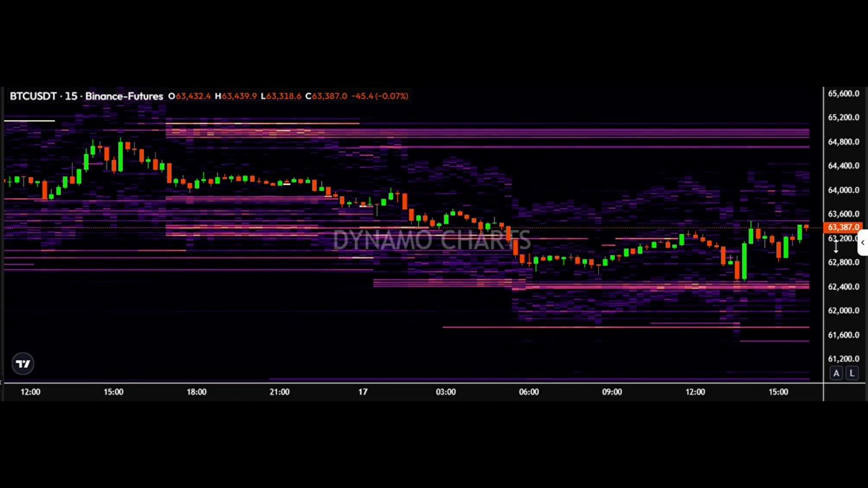
Task: Select the current price label 63,387.0
Action: (x=843, y=227)
